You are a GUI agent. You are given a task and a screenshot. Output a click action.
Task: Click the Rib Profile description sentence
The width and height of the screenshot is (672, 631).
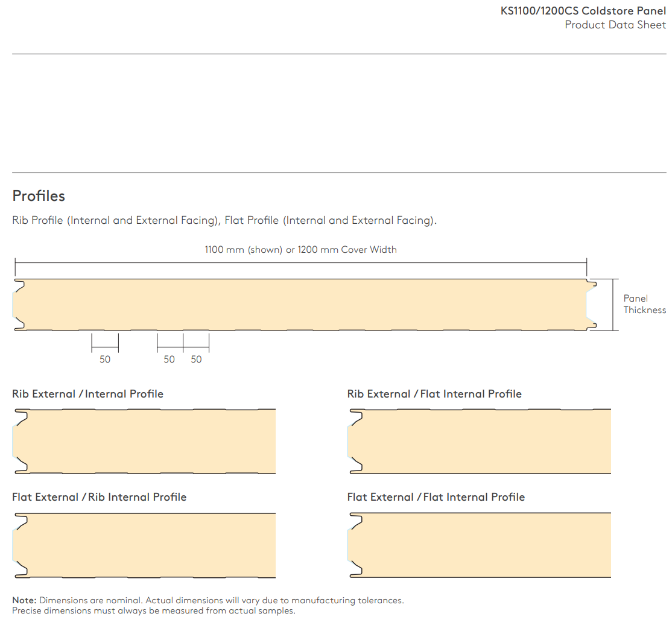(x=224, y=221)
